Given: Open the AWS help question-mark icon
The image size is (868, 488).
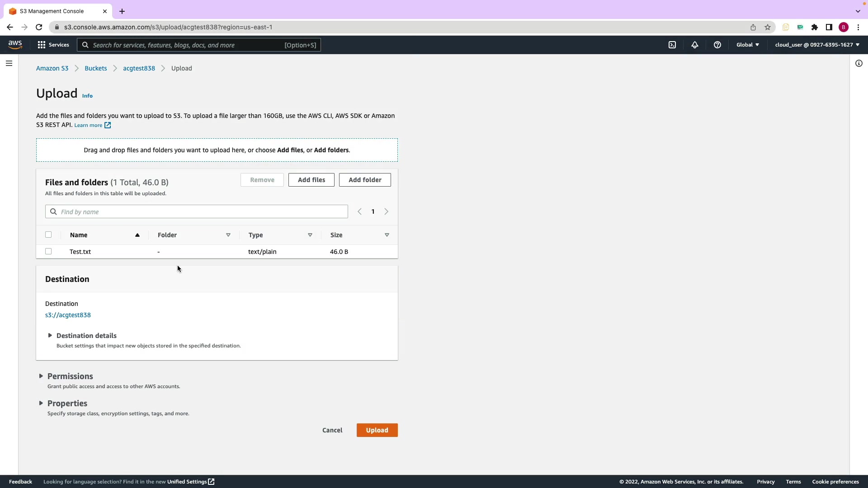Looking at the screenshot, I should point(717,45).
